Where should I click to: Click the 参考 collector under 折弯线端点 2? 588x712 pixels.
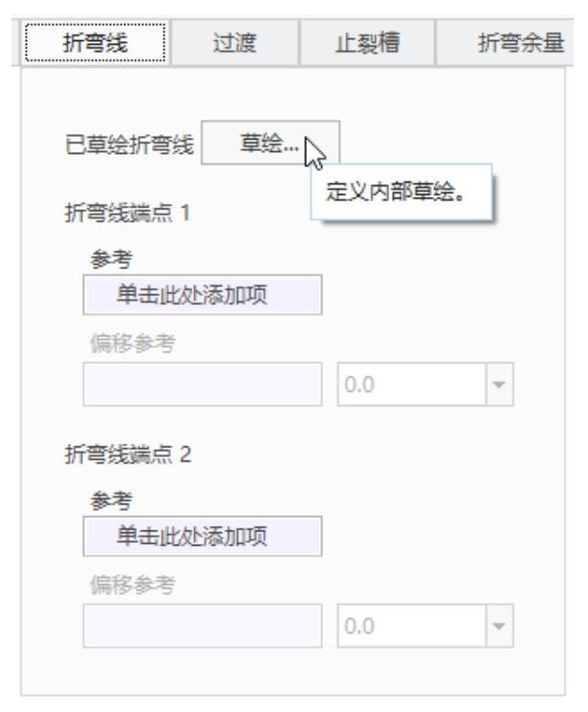click(202, 536)
